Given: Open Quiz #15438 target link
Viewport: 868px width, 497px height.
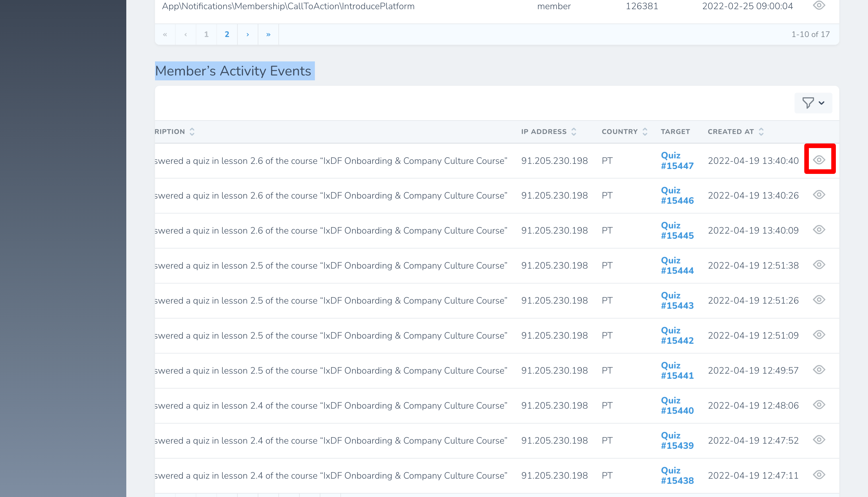Looking at the screenshot, I should click(x=677, y=475).
